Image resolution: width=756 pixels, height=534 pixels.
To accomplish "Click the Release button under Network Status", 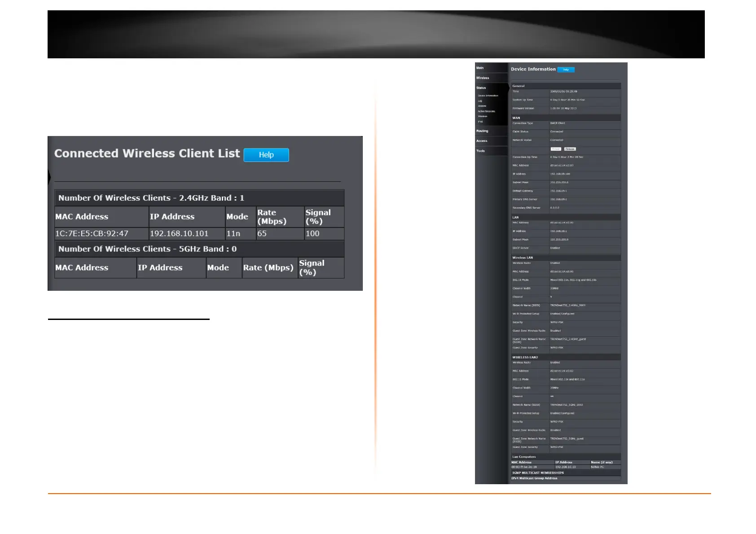I will pyautogui.click(x=570, y=149).
